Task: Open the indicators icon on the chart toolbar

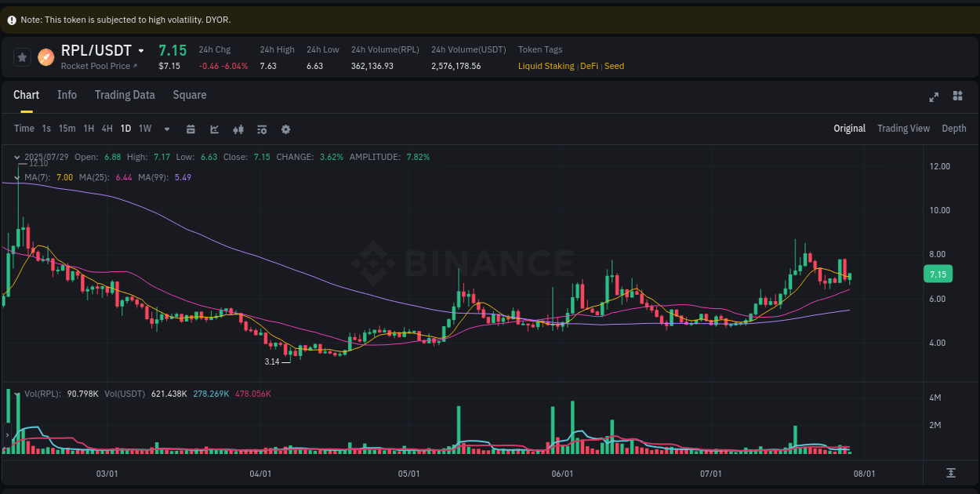Action: (x=238, y=129)
